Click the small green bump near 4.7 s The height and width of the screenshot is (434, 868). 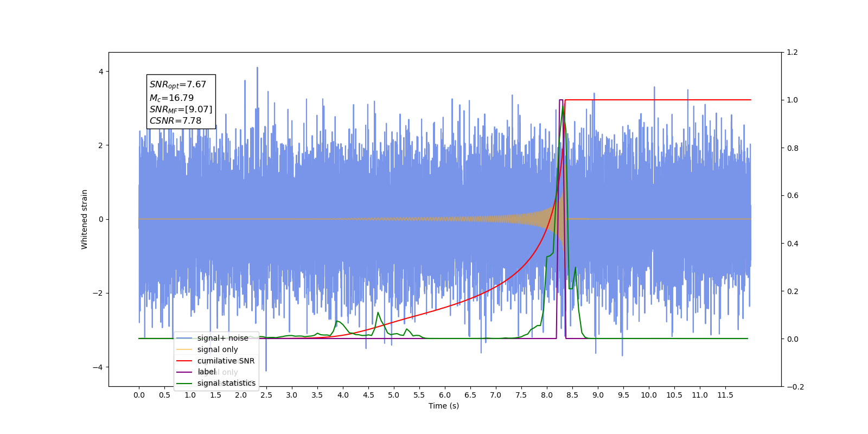(x=378, y=313)
